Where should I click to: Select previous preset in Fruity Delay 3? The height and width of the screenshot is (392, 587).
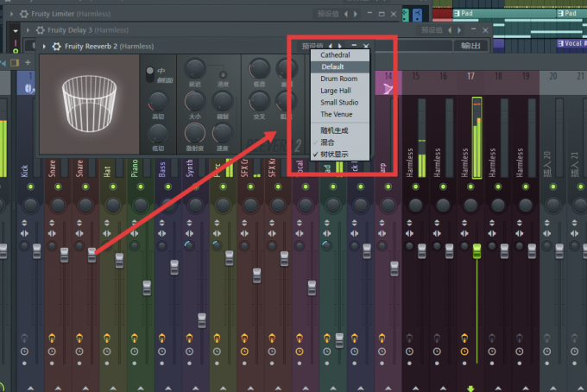pos(450,30)
